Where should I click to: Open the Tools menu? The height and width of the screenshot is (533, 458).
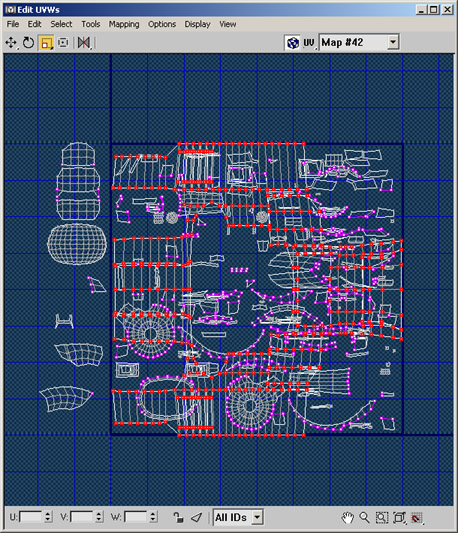click(x=90, y=24)
